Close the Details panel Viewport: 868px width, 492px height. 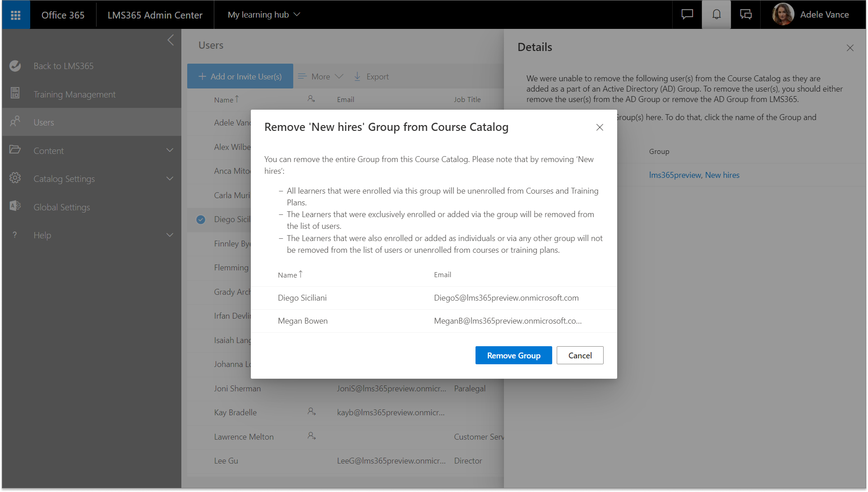click(x=850, y=48)
